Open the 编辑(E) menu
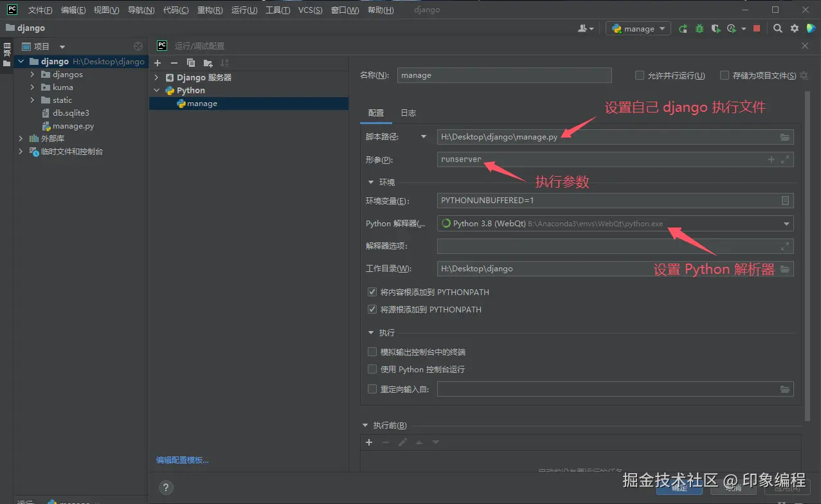The image size is (821, 504). click(73, 10)
